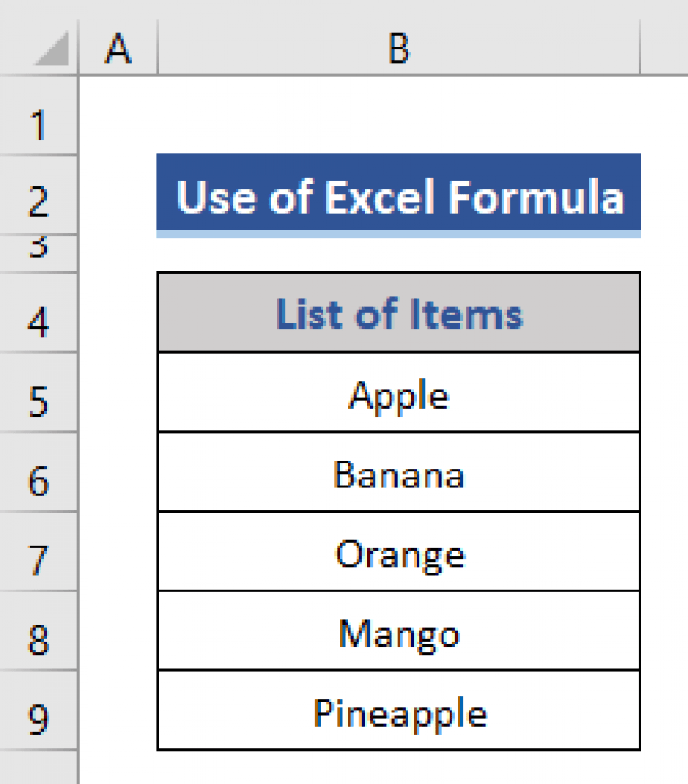Click the cell containing Pineapple

(399, 711)
